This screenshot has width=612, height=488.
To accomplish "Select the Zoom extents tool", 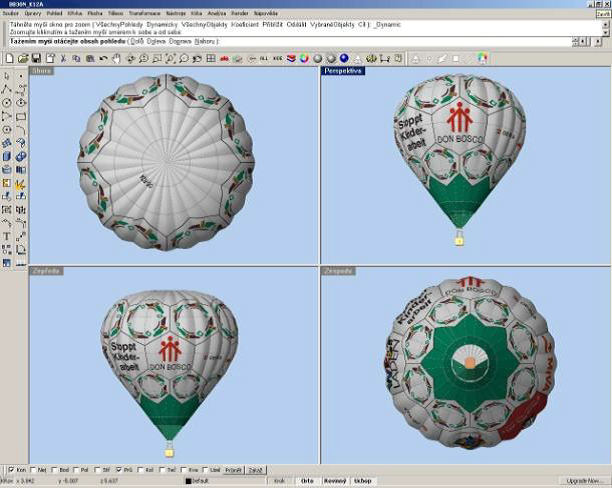I will (171, 59).
